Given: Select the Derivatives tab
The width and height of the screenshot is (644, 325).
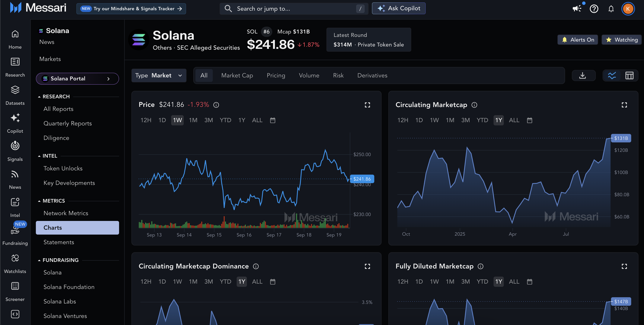Looking at the screenshot, I should point(372,75).
